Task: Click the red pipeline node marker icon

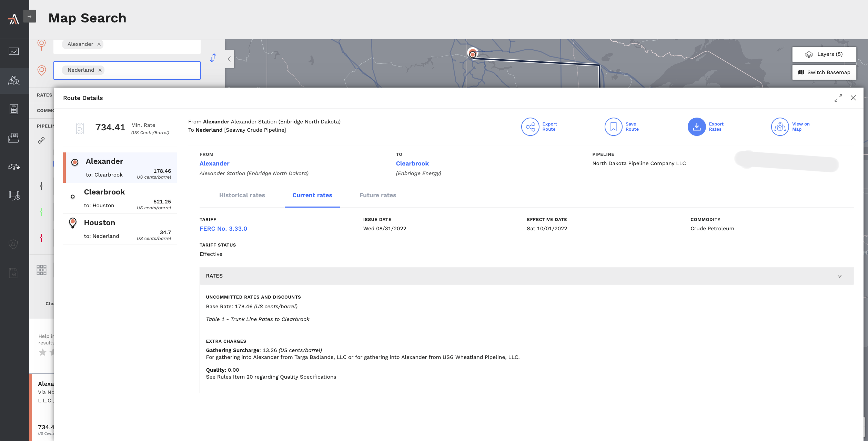Action: click(41, 238)
